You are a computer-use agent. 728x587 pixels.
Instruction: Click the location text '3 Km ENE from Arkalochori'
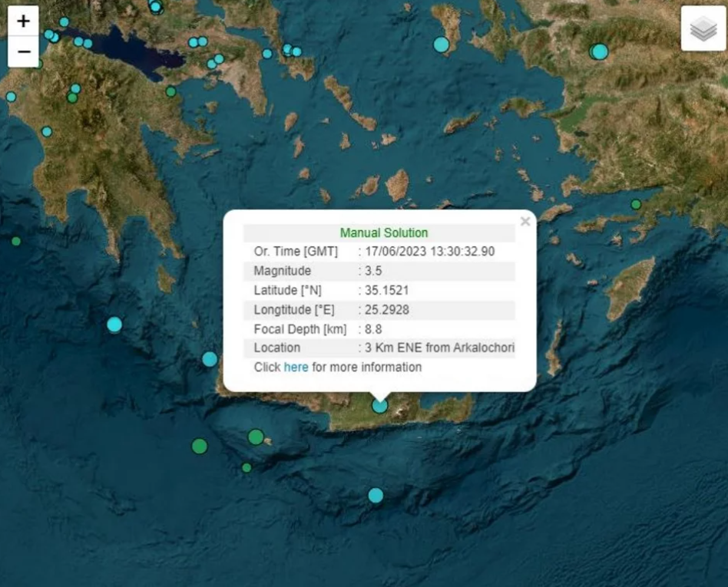coord(440,348)
